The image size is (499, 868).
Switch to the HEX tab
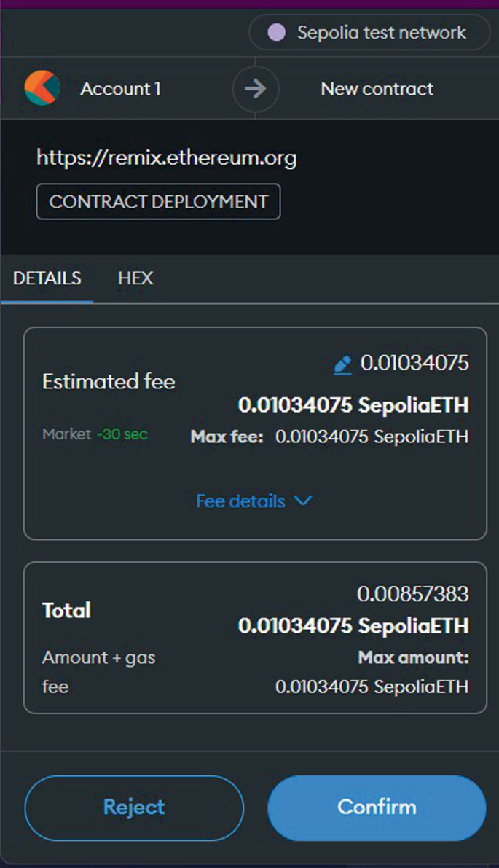click(135, 278)
